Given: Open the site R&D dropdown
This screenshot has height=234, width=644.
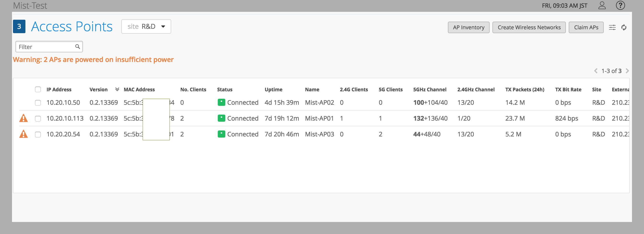Looking at the screenshot, I should click(x=146, y=27).
